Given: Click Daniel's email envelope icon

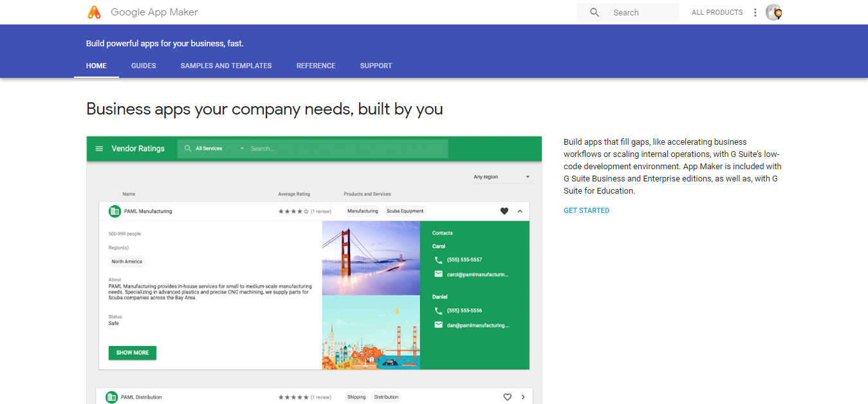Looking at the screenshot, I should point(438,325).
